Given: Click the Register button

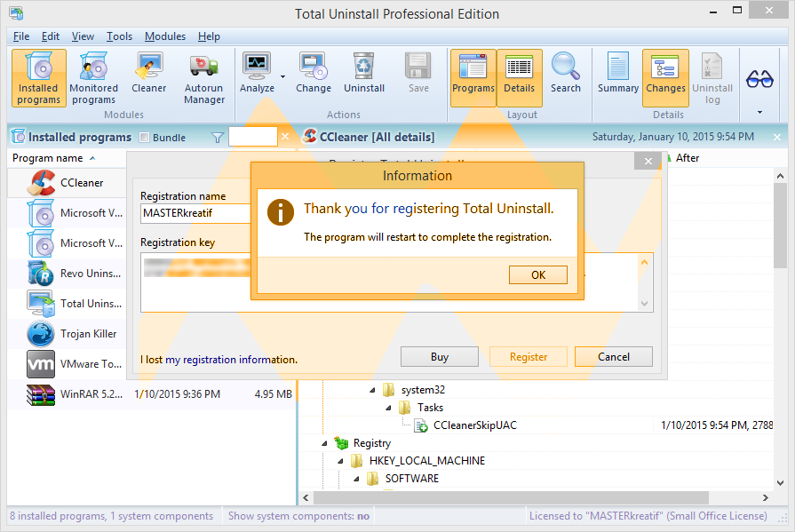Looking at the screenshot, I should click(529, 356).
